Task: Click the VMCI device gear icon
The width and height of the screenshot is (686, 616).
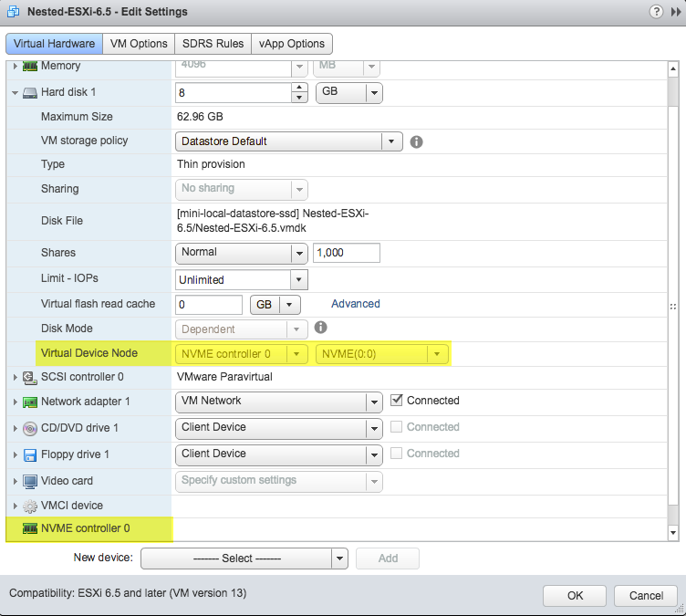Action: pyautogui.click(x=29, y=506)
